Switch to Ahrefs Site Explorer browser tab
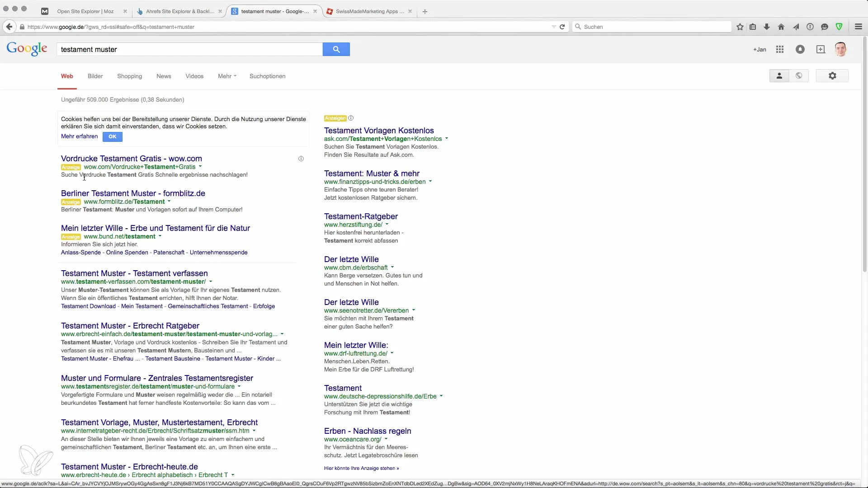 180,11
